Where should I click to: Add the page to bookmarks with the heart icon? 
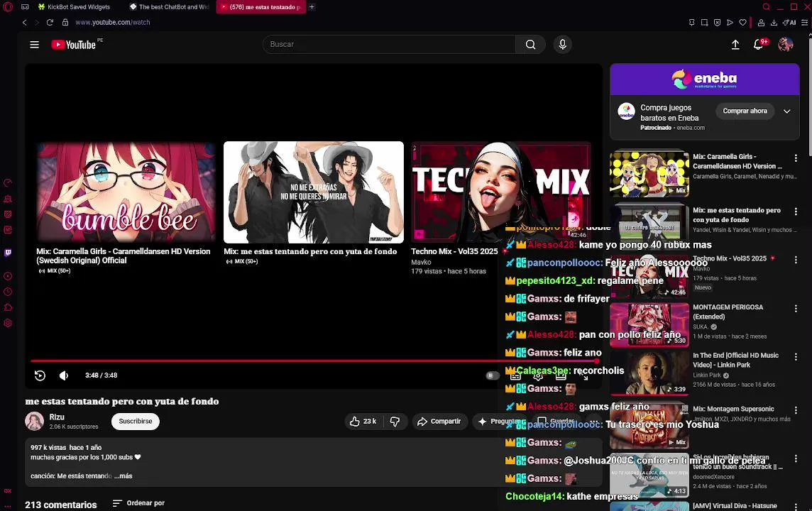742,22
